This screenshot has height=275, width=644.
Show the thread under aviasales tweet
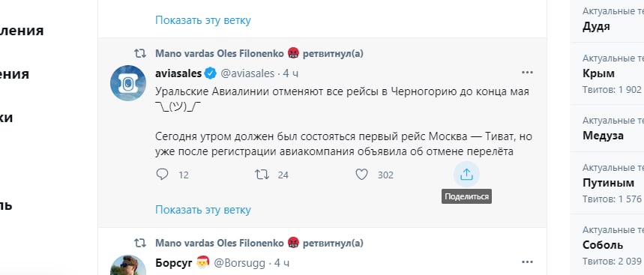(203, 210)
